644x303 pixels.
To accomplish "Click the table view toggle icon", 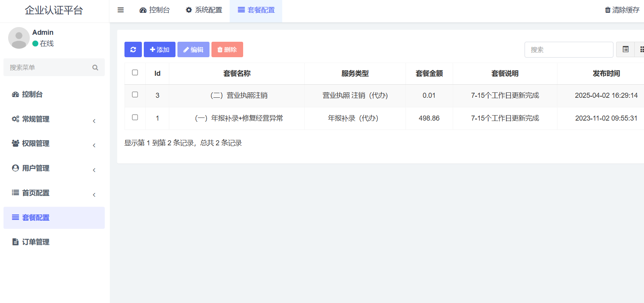I will coord(625,49).
